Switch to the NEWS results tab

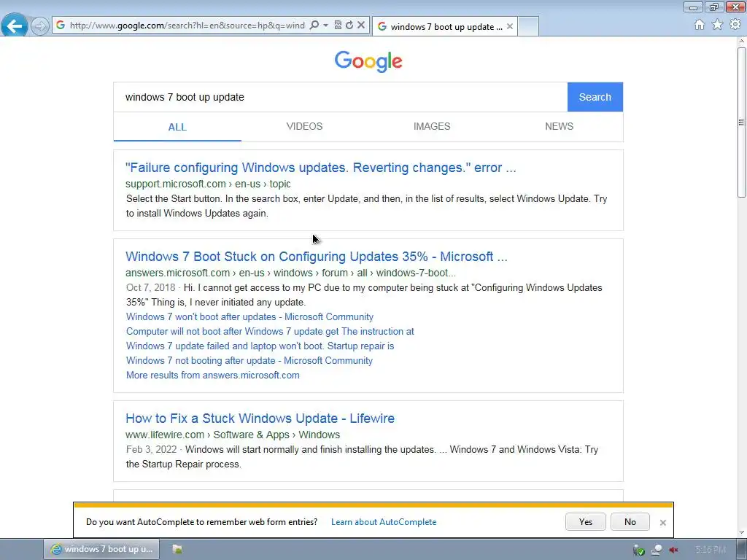pyautogui.click(x=559, y=127)
